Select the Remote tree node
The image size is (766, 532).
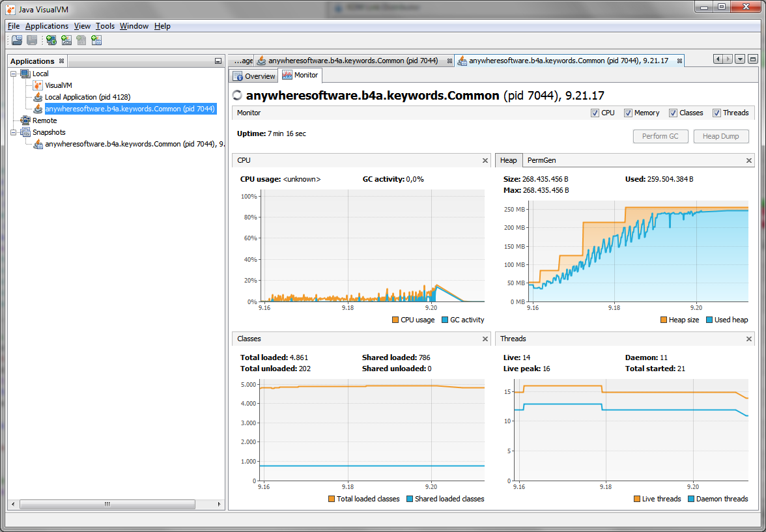44,120
